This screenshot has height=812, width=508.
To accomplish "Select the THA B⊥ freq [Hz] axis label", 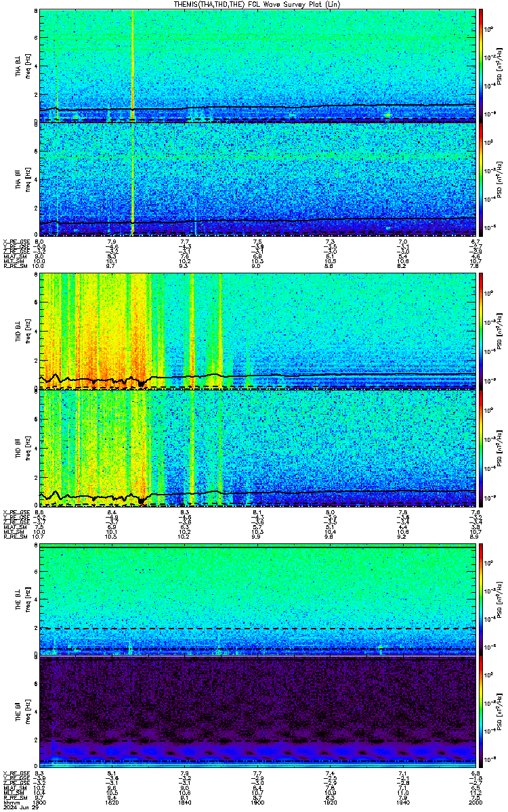I will [x=22, y=66].
